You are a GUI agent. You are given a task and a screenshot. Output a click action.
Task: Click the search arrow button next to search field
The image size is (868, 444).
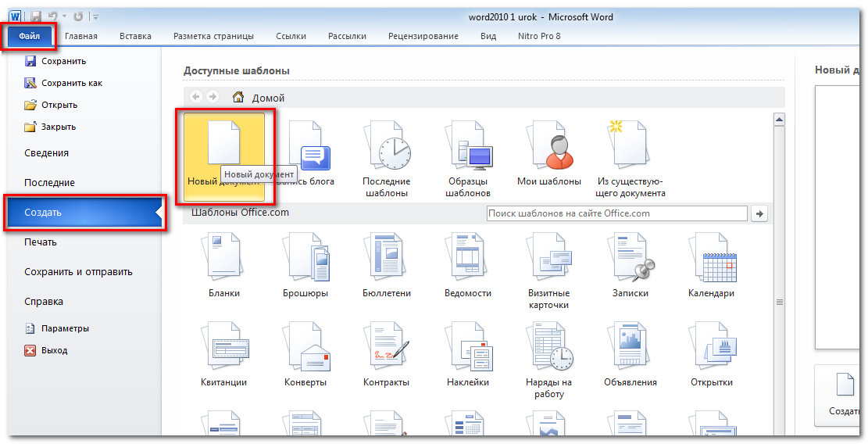pos(759,213)
